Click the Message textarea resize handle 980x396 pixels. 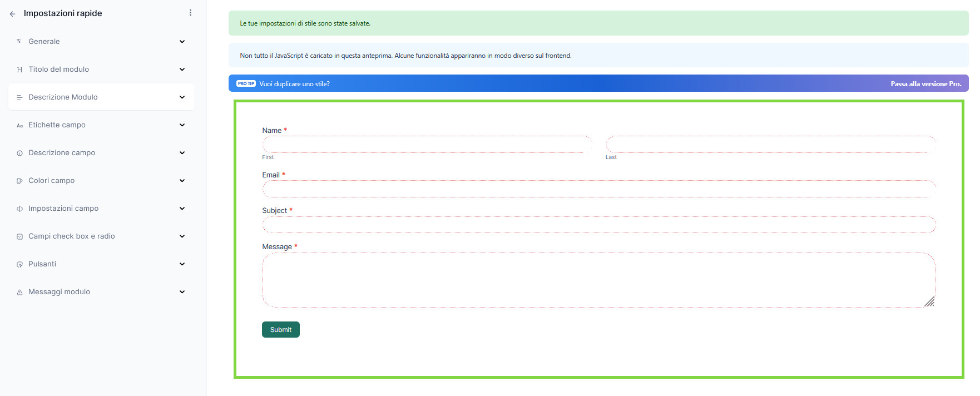click(x=929, y=301)
